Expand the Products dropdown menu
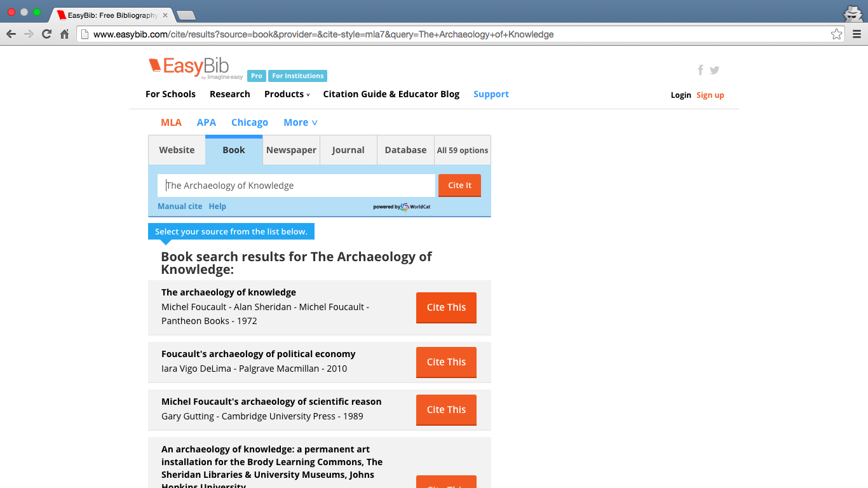 [x=287, y=94]
